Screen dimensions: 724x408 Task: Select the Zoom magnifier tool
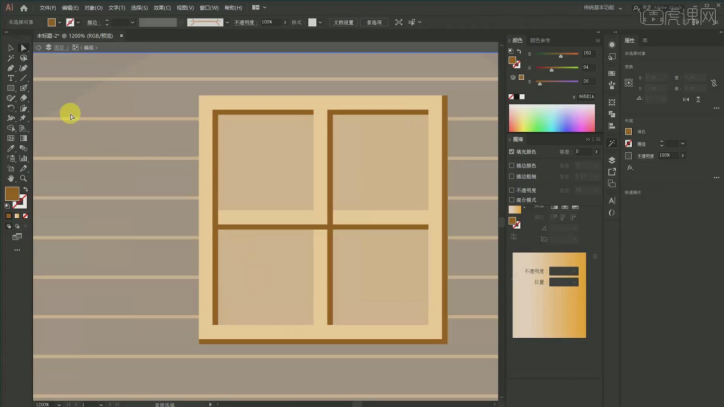pyautogui.click(x=23, y=178)
